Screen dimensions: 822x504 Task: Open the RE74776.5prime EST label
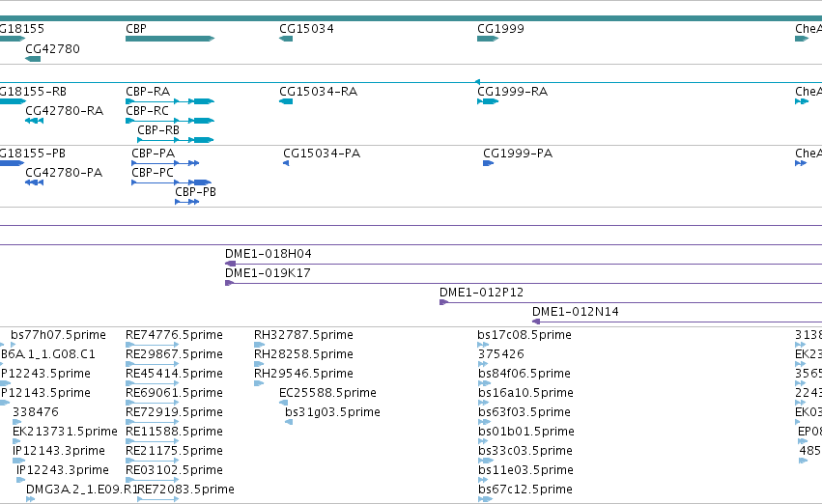click(x=174, y=335)
